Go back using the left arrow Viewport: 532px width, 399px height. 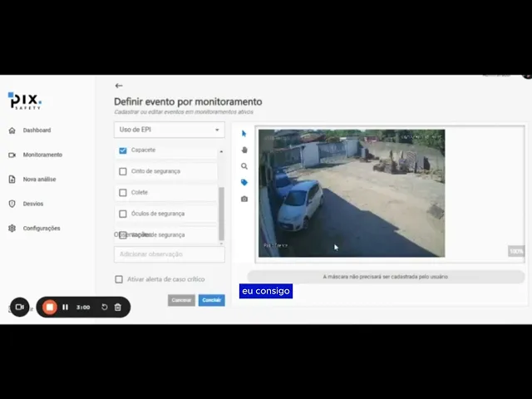pyautogui.click(x=119, y=86)
